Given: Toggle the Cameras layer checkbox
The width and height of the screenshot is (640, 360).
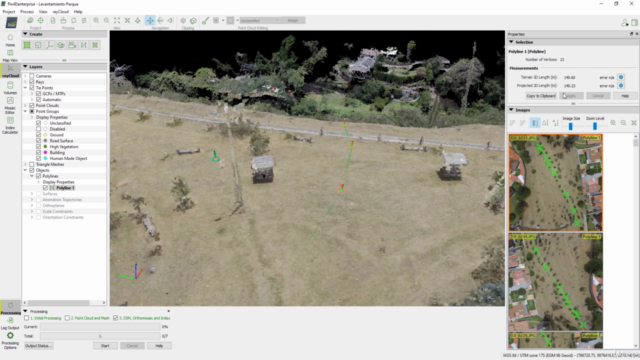Looking at the screenshot, I should [32, 76].
